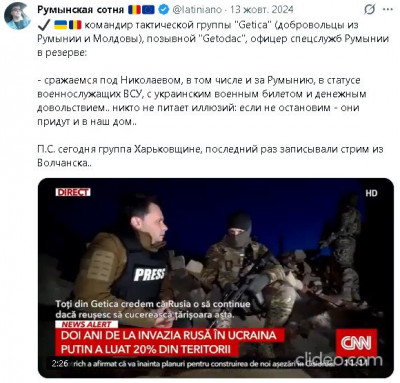400x383 pixels.
Task: Open the Grok explain-post icon
Action: [x=369, y=9]
